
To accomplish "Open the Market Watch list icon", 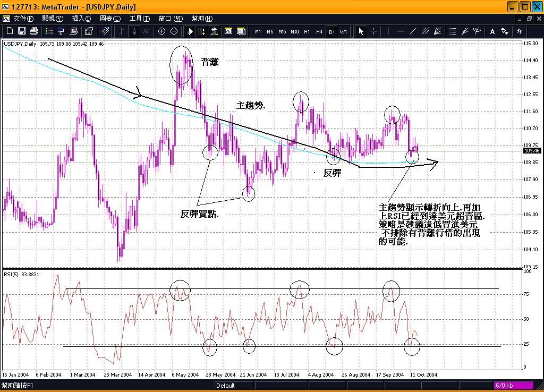I will pyautogui.click(x=49, y=31).
